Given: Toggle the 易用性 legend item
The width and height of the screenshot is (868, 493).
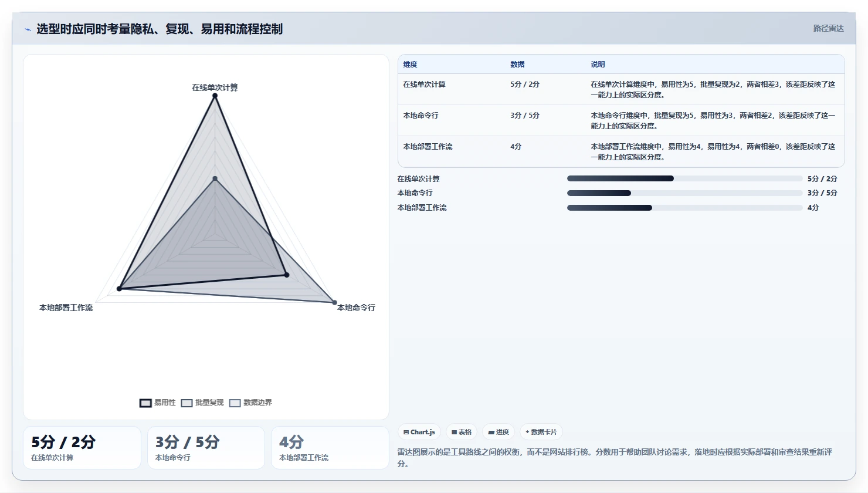Looking at the screenshot, I should [158, 403].
